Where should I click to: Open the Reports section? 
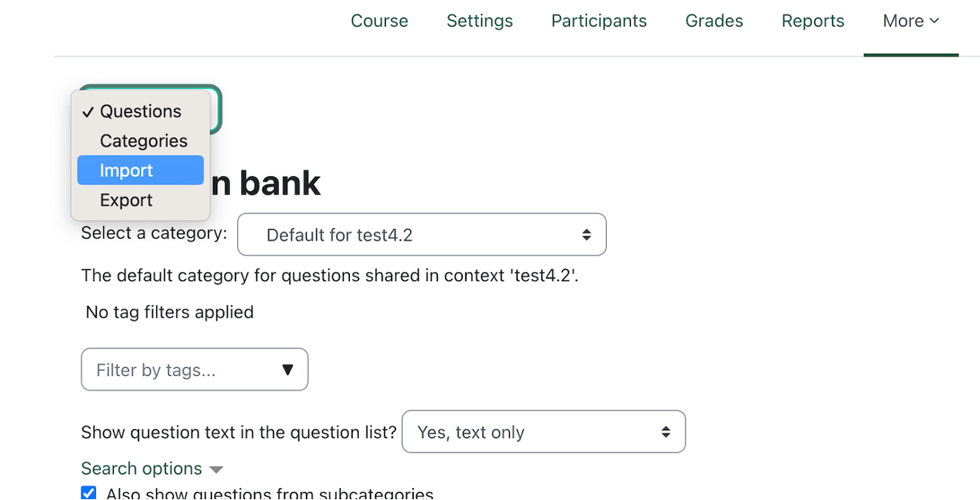point(813,22)
